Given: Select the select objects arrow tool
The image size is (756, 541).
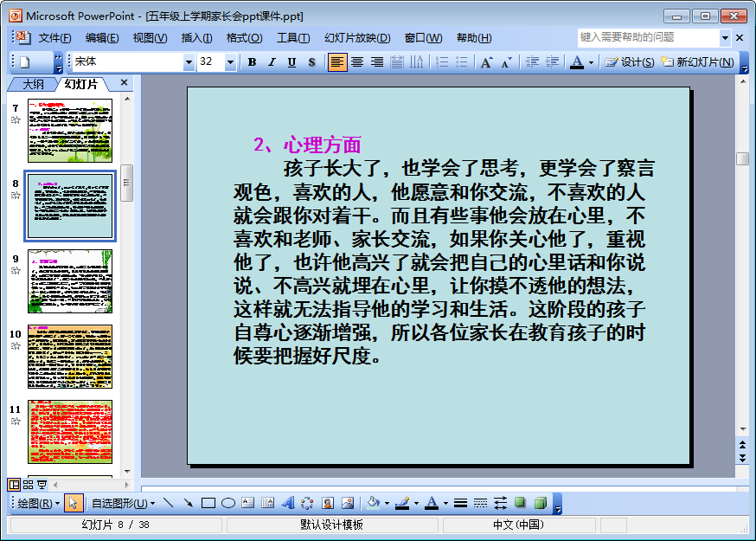Looking at the screenshot, I should point(74,504).
